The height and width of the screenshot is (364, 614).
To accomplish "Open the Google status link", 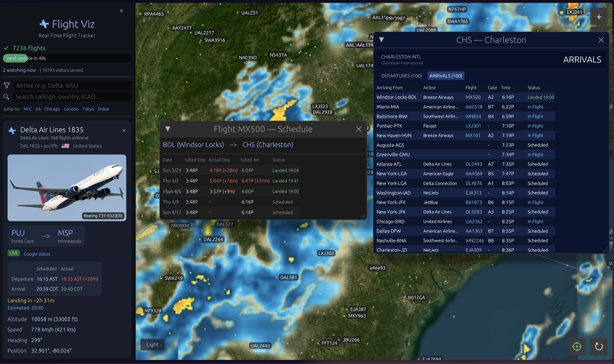I will tap(37, 254).
